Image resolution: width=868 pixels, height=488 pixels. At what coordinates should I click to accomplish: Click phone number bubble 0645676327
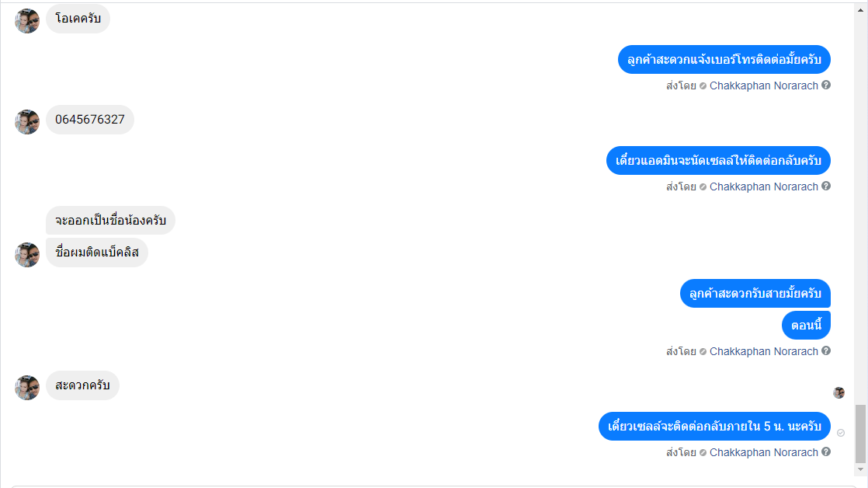point(90,120)
